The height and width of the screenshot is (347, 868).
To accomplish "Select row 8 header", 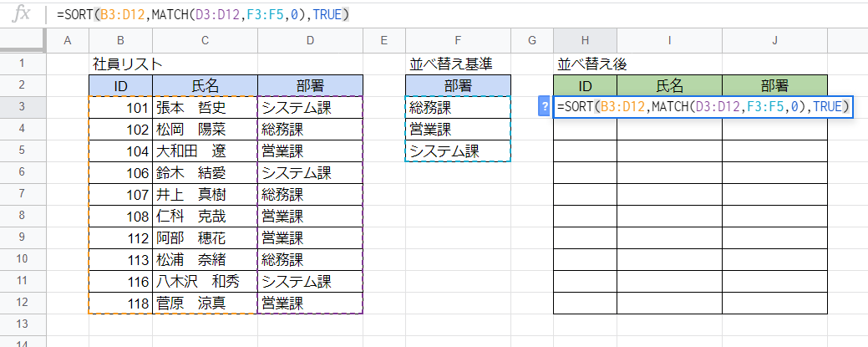I will [23, 216].
